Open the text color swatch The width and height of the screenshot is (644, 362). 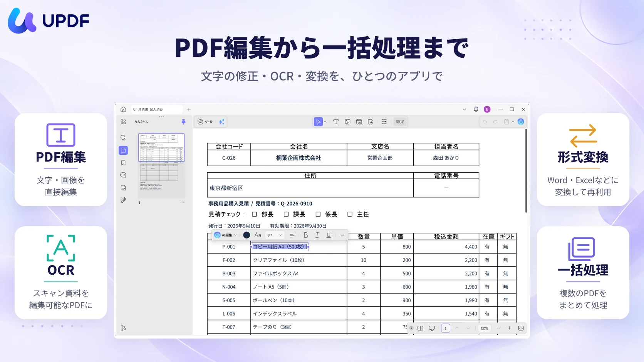(247, 235)
